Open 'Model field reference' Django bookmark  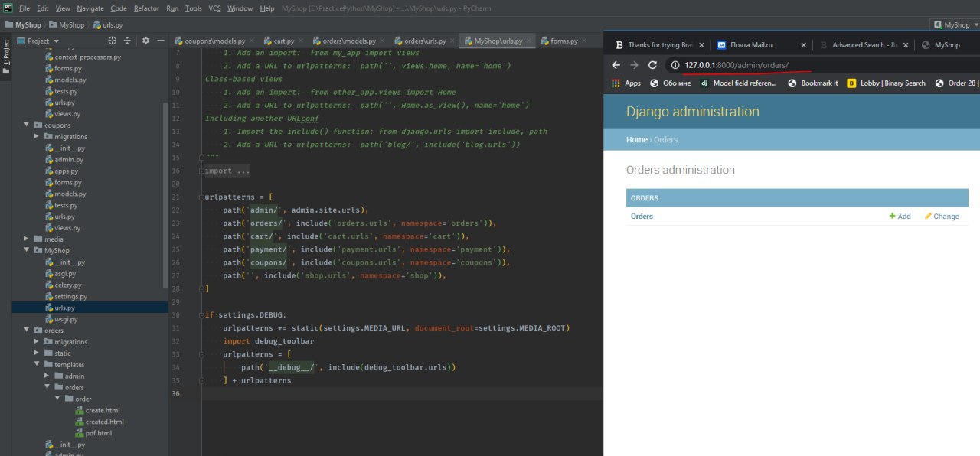point(739,83)
